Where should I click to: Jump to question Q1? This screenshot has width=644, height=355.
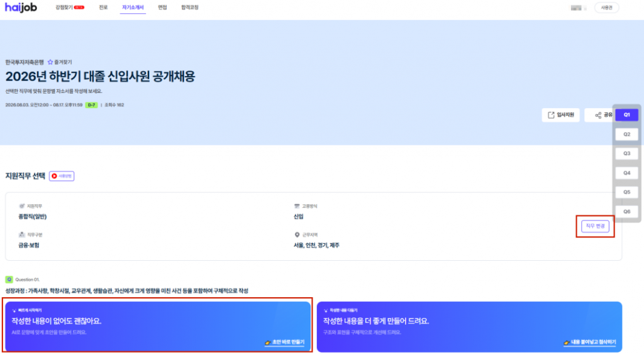(627, 115)
